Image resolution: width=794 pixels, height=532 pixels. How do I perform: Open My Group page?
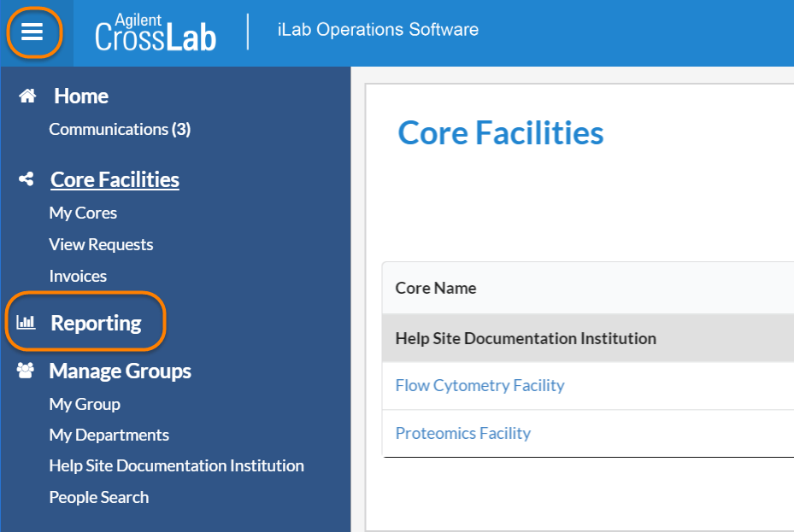[85, 404]
